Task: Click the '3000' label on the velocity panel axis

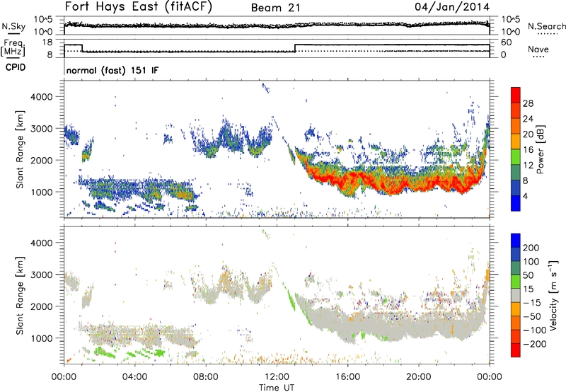Action: click(x=41, y=275)
